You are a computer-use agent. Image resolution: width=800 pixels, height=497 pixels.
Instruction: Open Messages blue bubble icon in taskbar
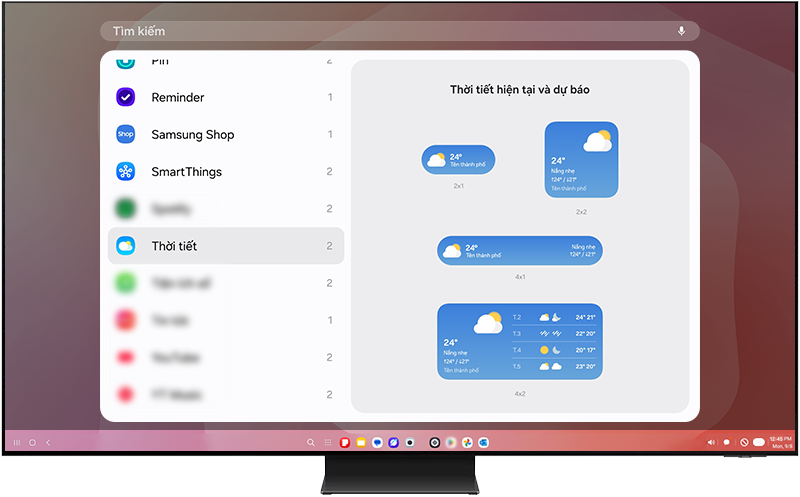pos(377,442)
